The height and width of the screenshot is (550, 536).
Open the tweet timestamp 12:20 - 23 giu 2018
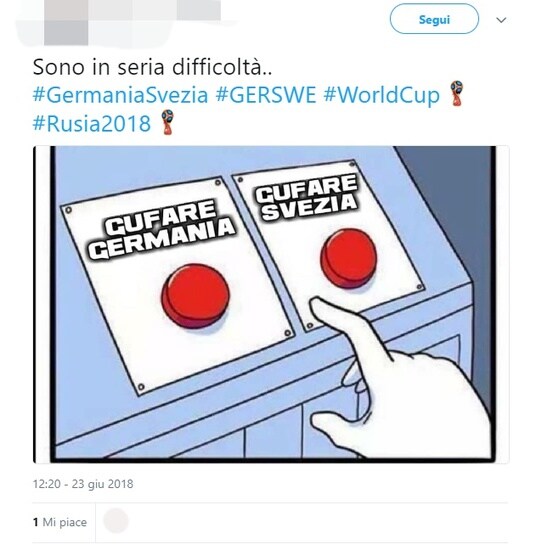[83, 484]
